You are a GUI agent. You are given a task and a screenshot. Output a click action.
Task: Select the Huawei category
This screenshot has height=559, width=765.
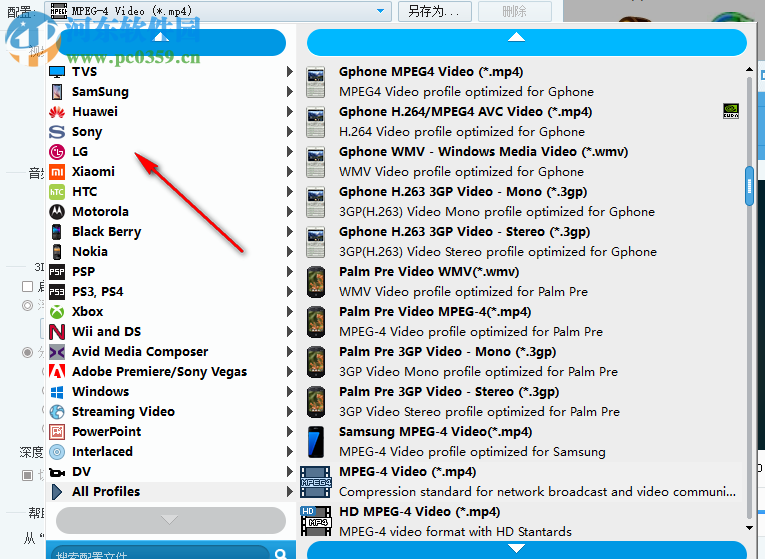[x=171, y=112]
